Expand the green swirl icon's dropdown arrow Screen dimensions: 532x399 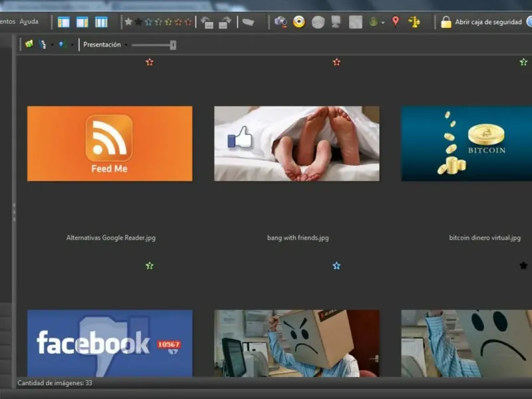pos(383,23)
